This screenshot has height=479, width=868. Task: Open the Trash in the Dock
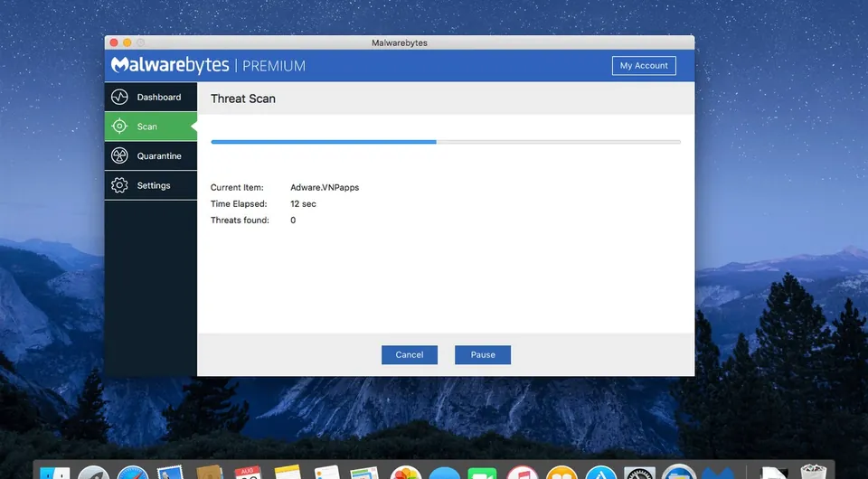(813, 473)
